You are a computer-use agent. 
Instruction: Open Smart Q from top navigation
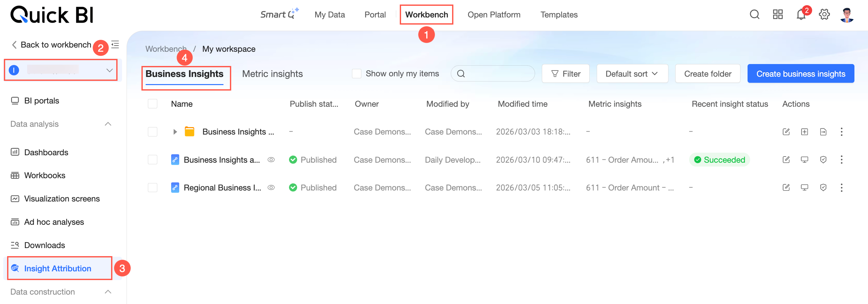point(279,14)
